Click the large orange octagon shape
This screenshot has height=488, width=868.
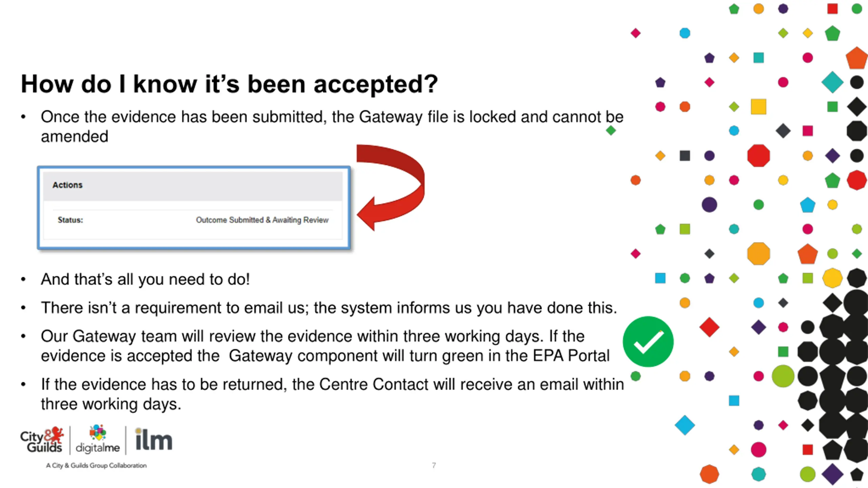tap(758, 253)
